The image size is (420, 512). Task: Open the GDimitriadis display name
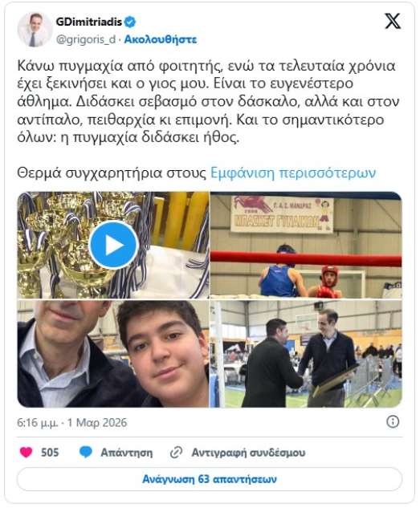click(89, 22)
